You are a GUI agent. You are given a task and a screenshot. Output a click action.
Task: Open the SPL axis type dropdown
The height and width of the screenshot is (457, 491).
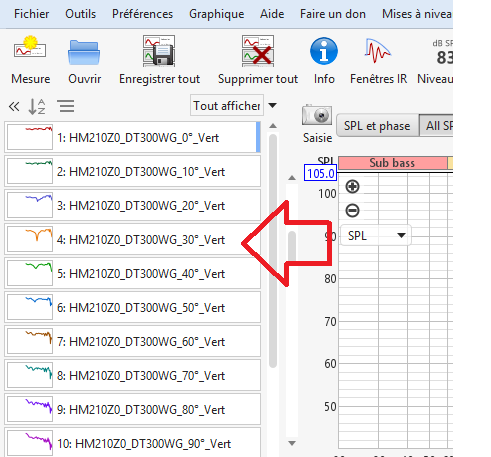(x=376, y=236)
